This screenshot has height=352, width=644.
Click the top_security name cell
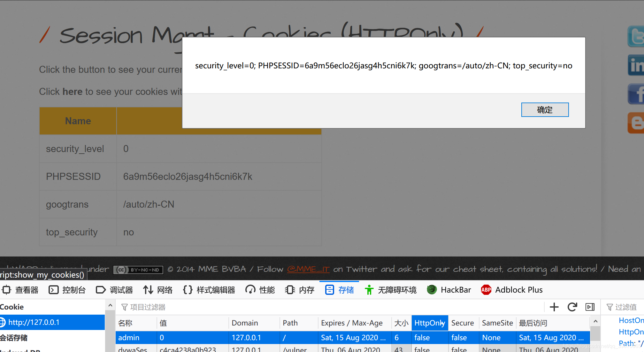click(x=78, y=232)
